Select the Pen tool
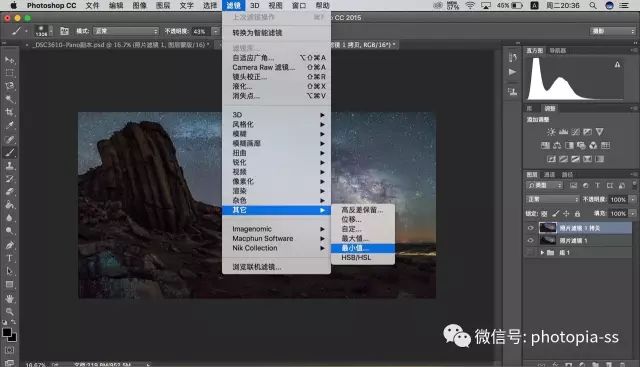 pyautogui.click(x=9, y=245)
